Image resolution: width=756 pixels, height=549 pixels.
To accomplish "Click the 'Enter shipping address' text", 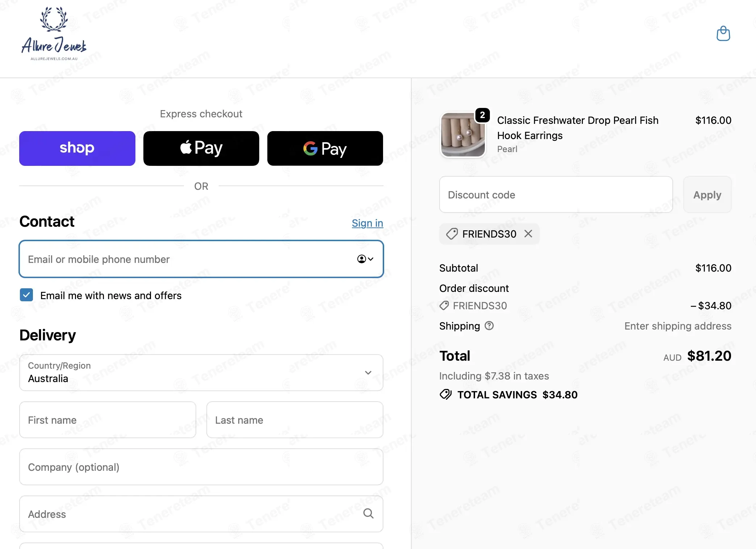I will point(678,326).
